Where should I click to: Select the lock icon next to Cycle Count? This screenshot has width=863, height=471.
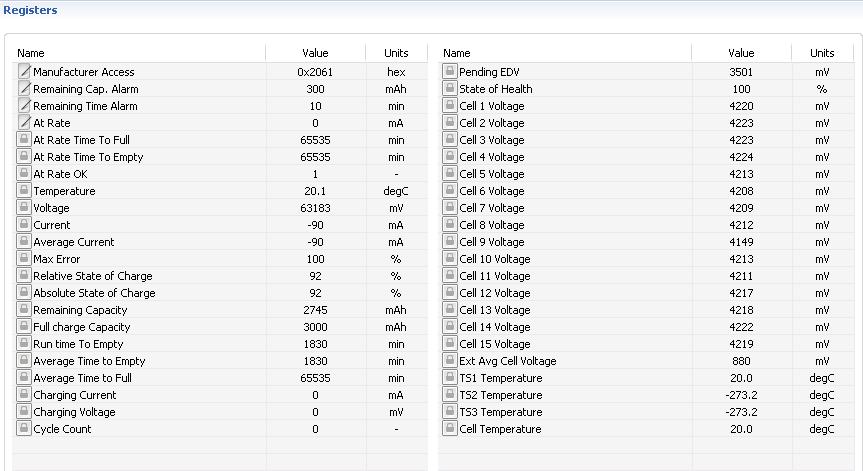(x=24, y=429)
